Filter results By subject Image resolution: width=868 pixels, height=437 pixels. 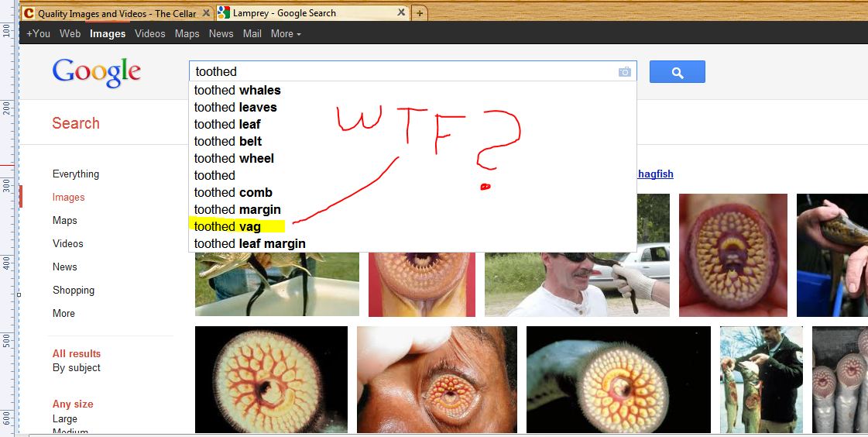coord(77,368)
